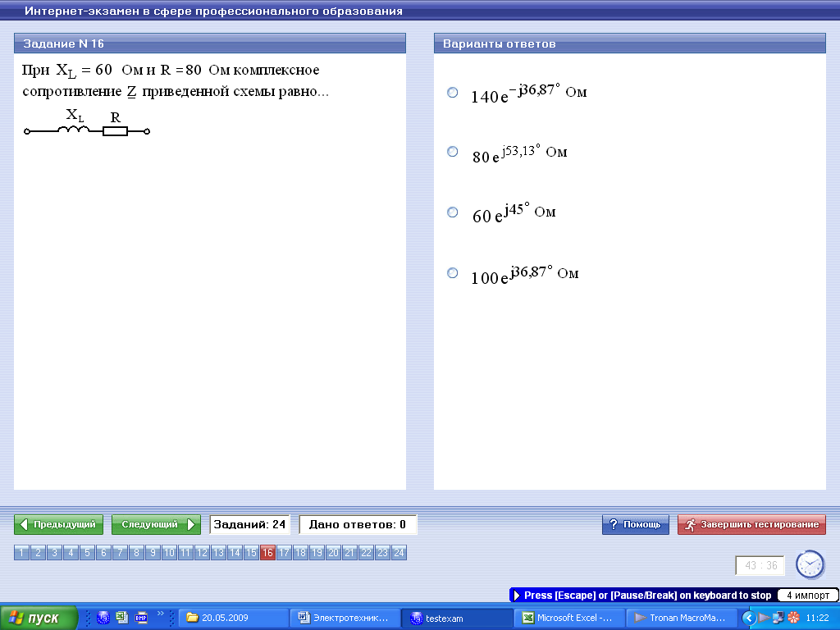Jump to question 8
Screen dimensions: 840x630
coord(137,552)
